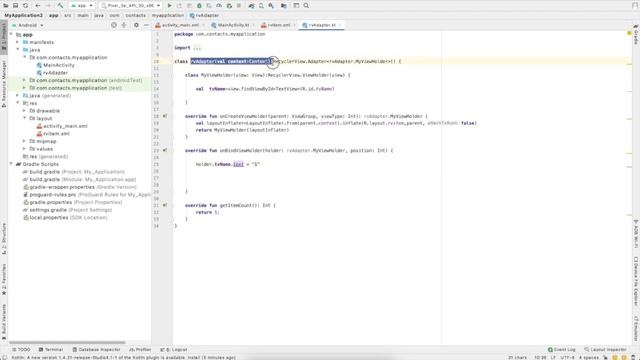Collapse the app module node

point(11,35)
